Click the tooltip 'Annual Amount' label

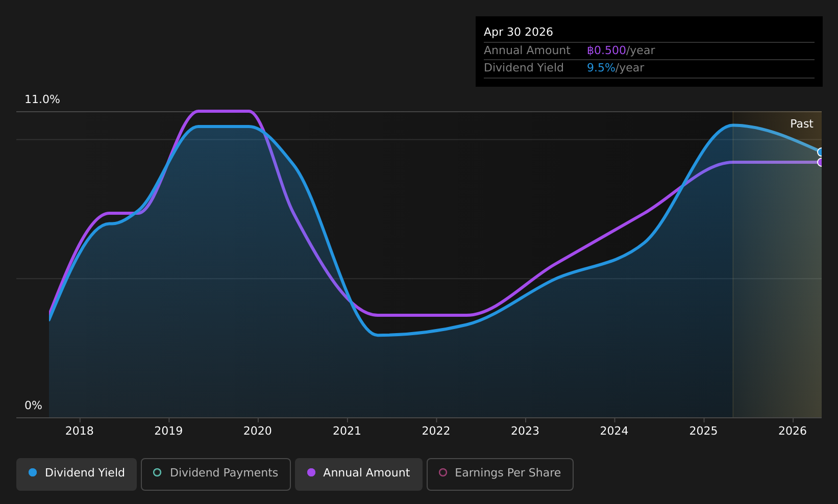[x=527, y=51]
